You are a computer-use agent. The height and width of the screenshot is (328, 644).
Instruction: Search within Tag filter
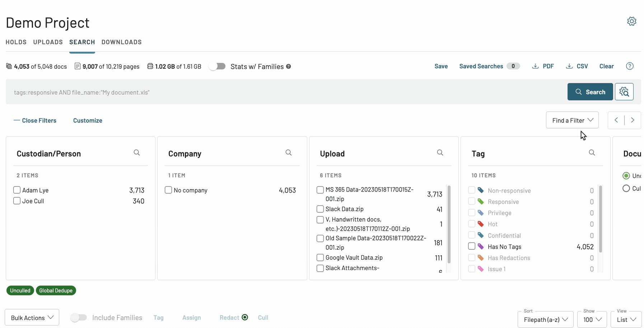click(592, 153)
